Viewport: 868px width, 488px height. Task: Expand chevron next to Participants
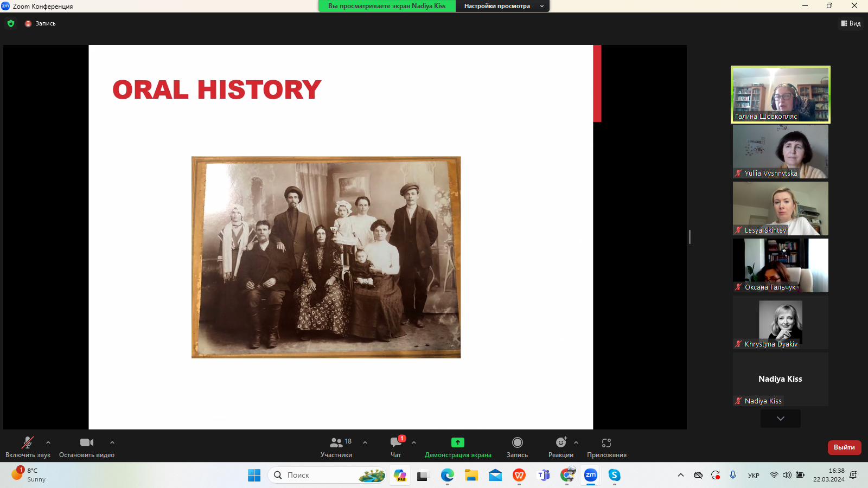(x=365, y=442)
